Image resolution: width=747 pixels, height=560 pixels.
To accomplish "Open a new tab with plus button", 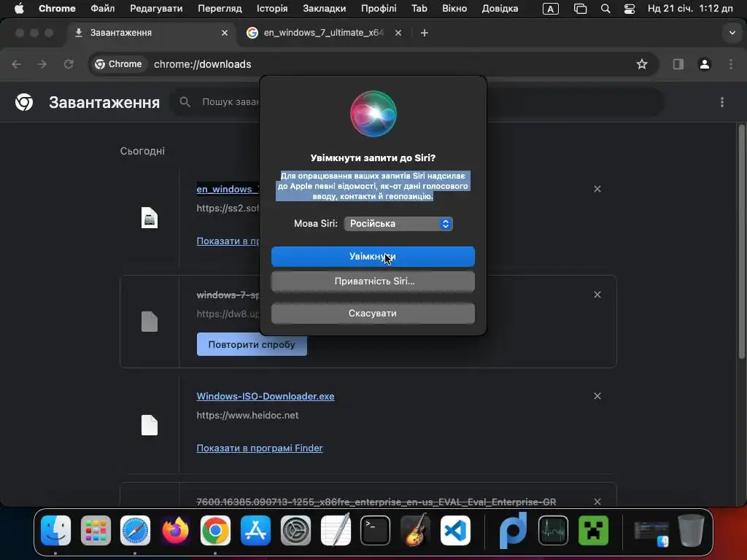I will (x=425, y=33).
